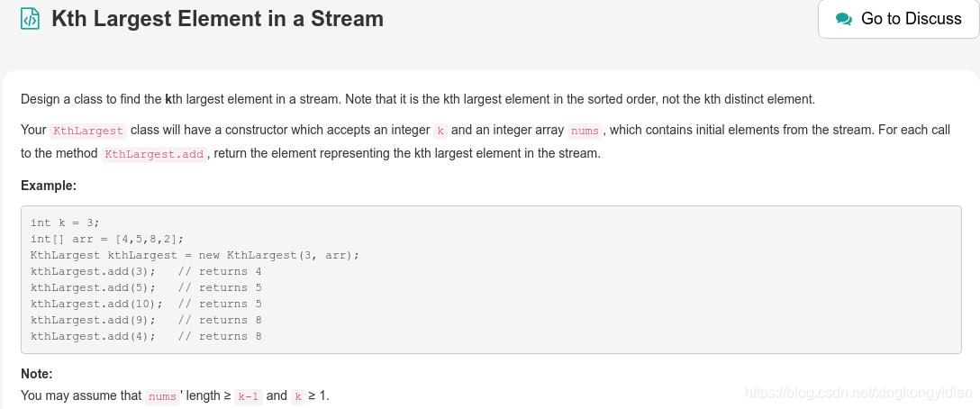Open the Go to Discuss button
This screenshot has width=980, height=409.
pos(899,19)
